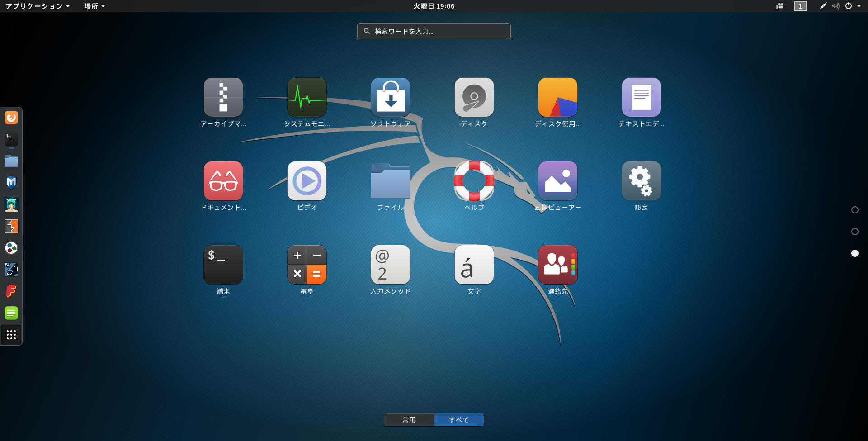Open the Terminal icon in the dock
868x441 pixels.
coord(11,139)
